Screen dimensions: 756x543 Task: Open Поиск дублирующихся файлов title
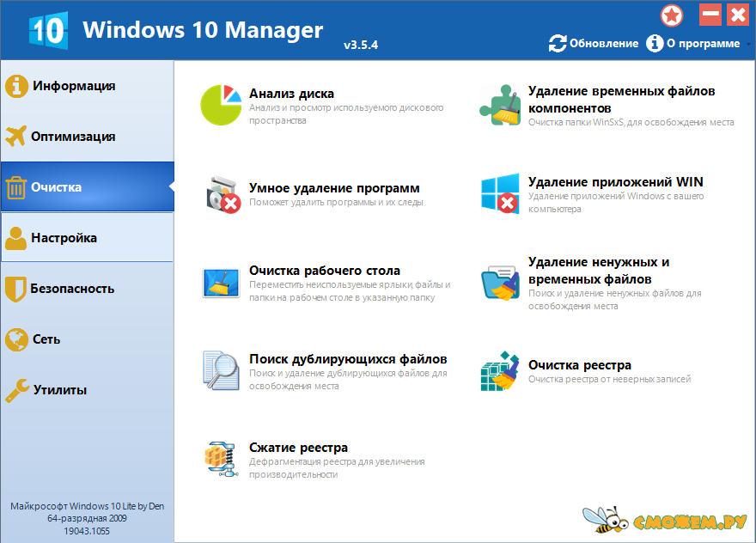pyautogui.click(x=348, y=359)
